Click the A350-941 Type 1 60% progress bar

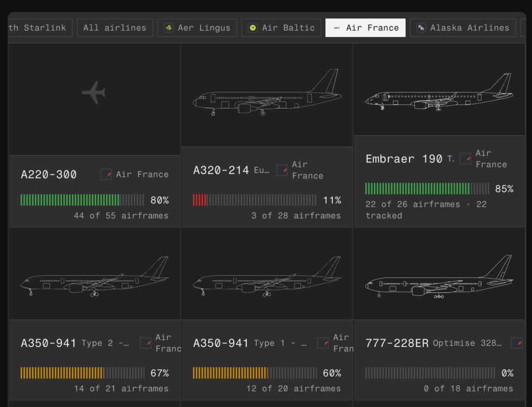point(255,373)
